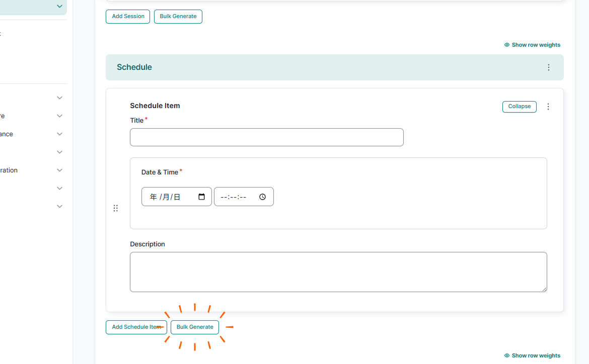Toggle Show row weights above Schedule header
The image size is (589, 364).
[532, 45]
